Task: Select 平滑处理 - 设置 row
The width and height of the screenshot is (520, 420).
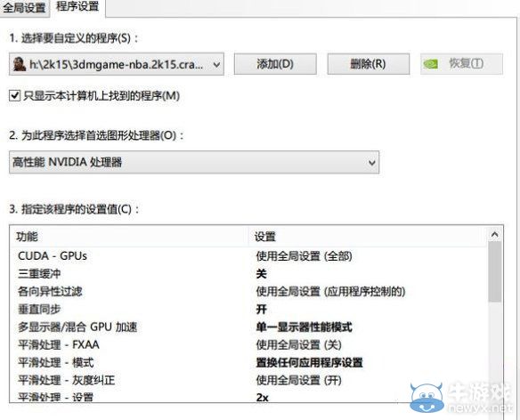Action: click(248, 397)
